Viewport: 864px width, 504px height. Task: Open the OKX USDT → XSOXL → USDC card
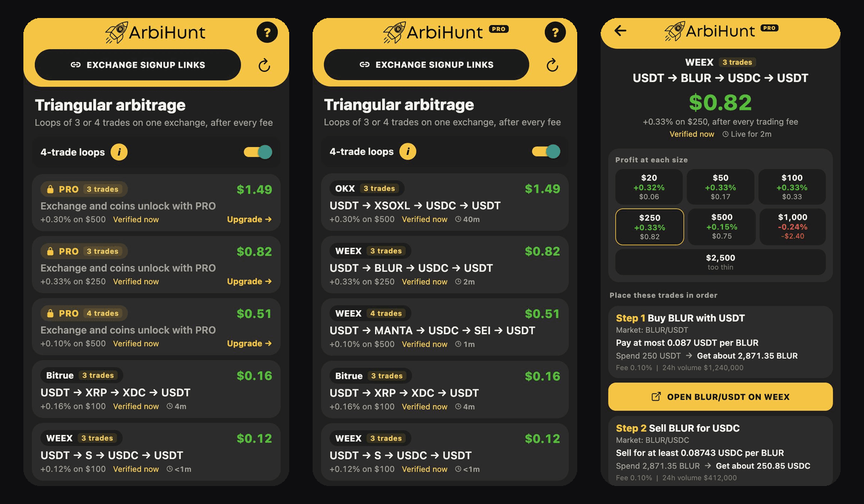pyautogui.click(x=445, y=202)
